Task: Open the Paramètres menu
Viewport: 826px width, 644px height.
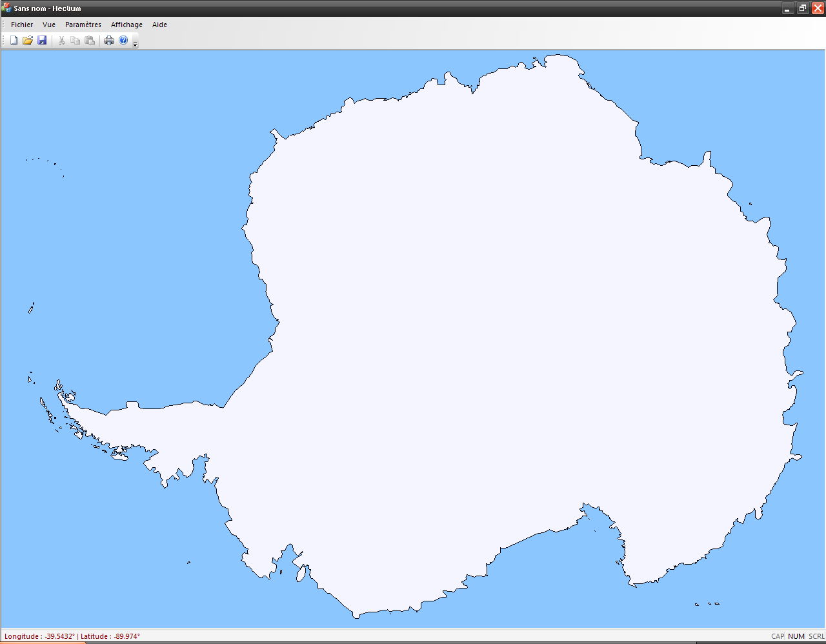Action: (83, 25)
